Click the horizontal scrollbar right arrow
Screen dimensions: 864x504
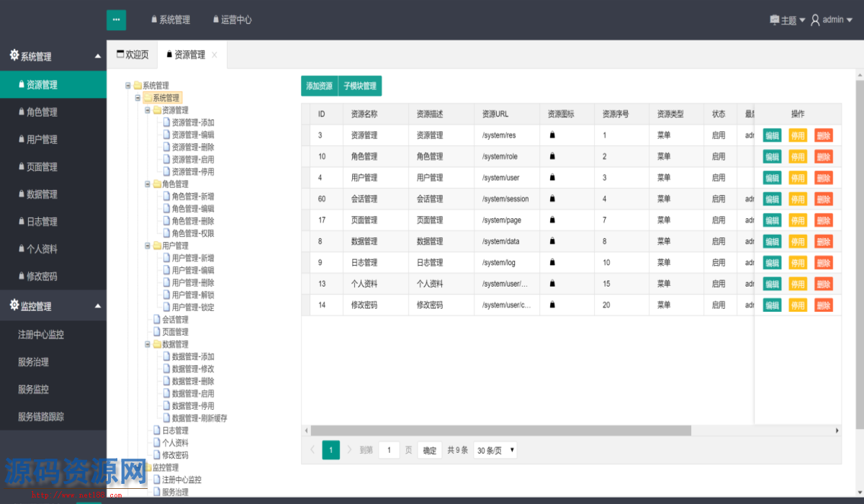(837, 430)
